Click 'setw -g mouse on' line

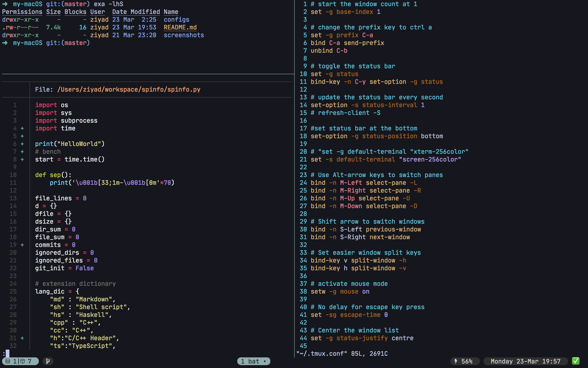coord(340,292)
